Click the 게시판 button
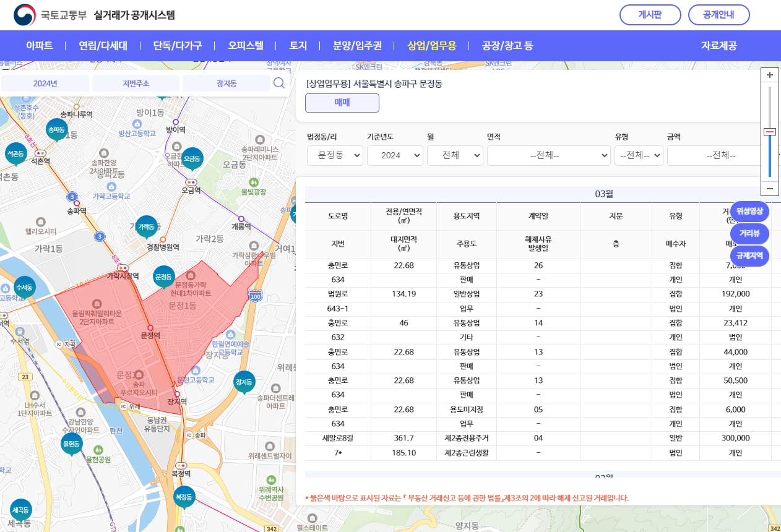Screen dimensions: 781x532 point(650,15)
